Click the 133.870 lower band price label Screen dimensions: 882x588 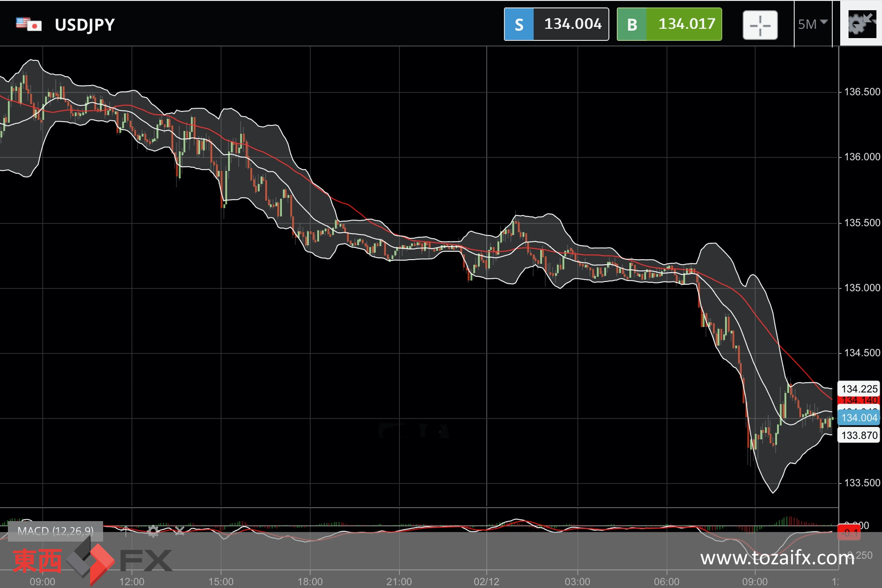point(859,435)
